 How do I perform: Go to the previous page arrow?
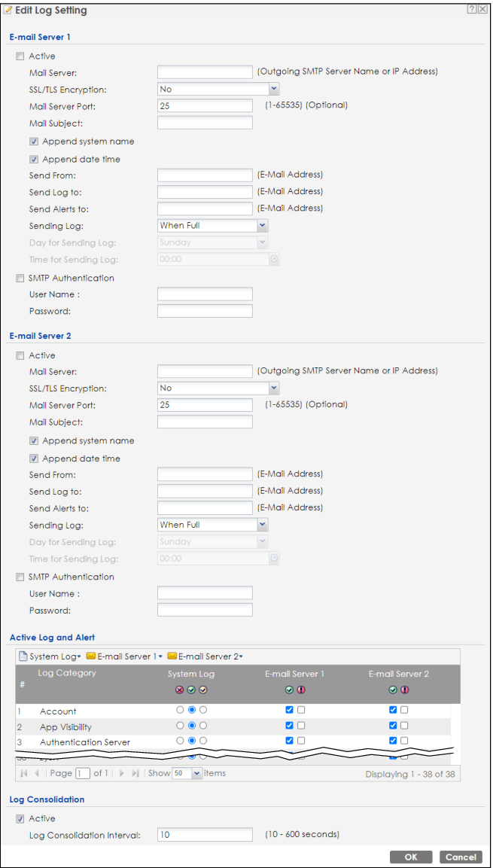[36, 773]
